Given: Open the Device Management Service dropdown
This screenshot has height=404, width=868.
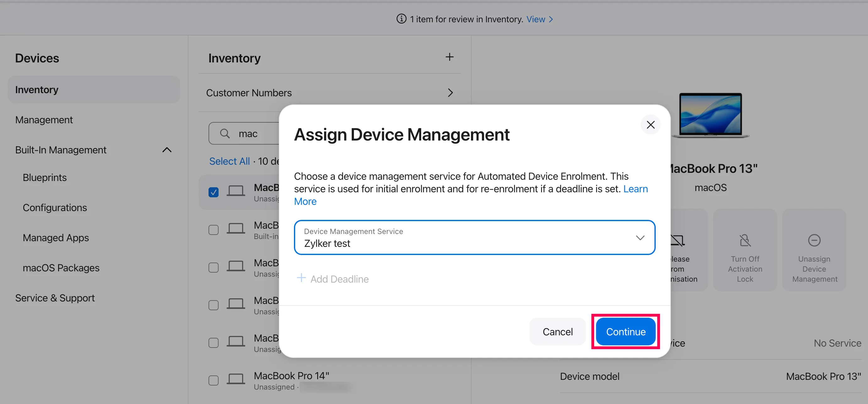Looking at the screenshot, I should [475, 237].
